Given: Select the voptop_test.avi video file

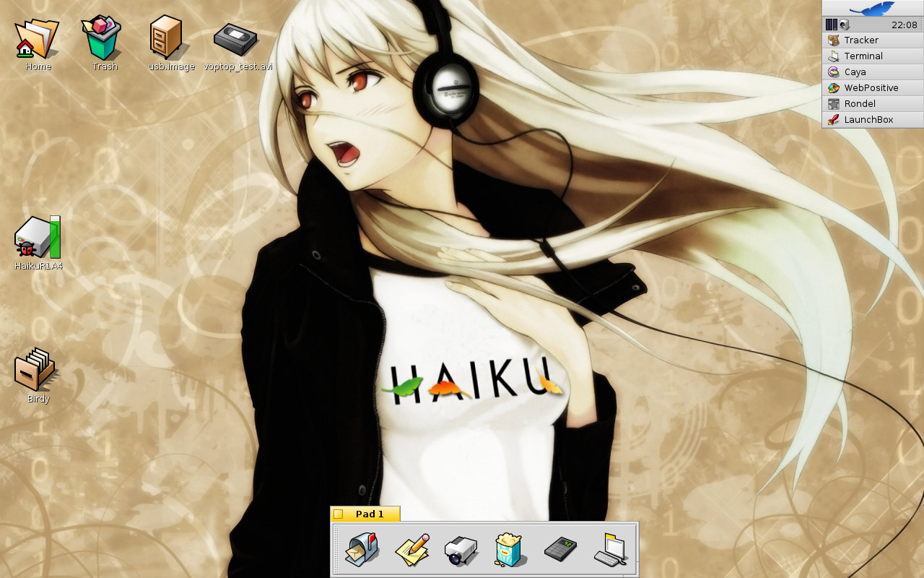Looking at the screenshot, I should coord(236,39).
